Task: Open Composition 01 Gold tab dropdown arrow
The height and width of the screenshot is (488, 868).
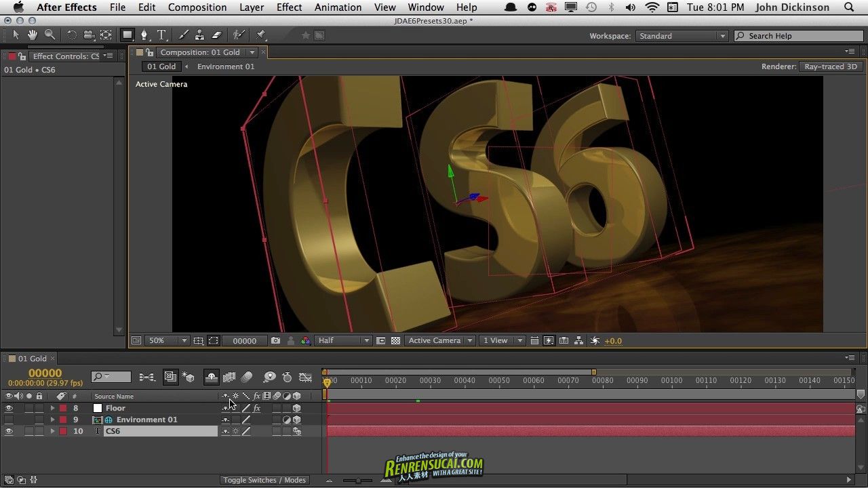Action: (x=252, y=52)
